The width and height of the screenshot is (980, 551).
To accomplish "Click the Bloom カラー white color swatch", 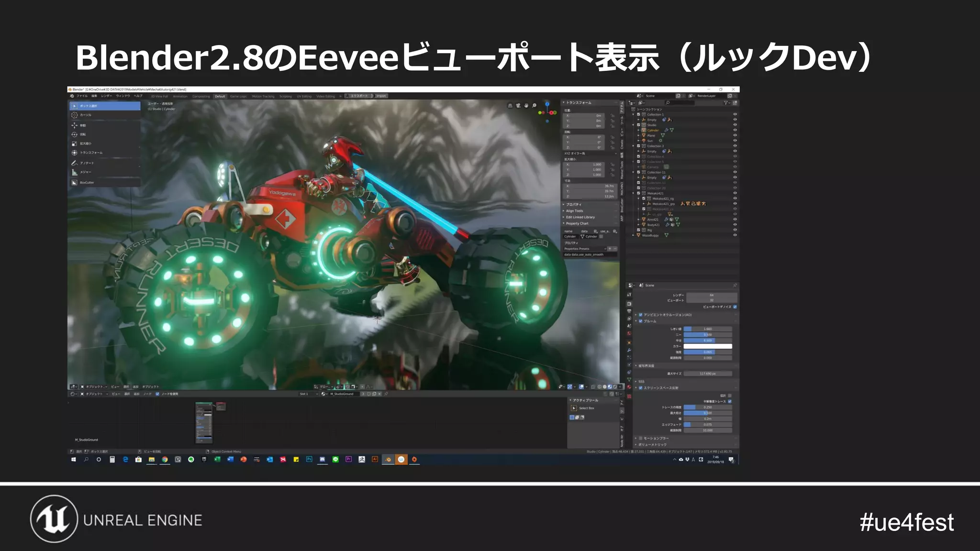I will [x=708, y=346].
